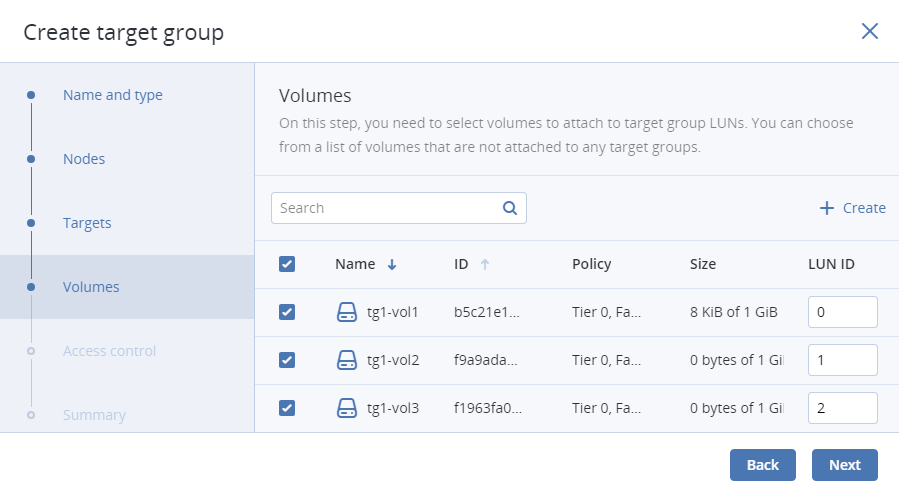Close the Create target group dialog
Image resolution: width=899 pixels, height=494 pixels.
(x=869, y=31)
